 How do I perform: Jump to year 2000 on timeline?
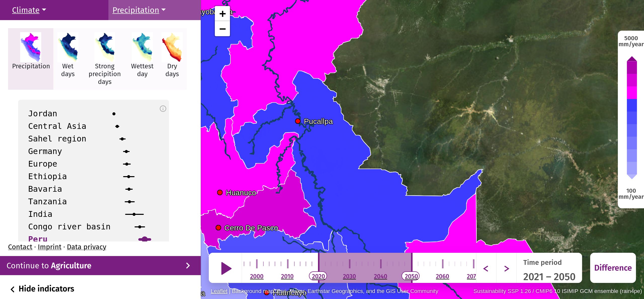tap(257, 276)
